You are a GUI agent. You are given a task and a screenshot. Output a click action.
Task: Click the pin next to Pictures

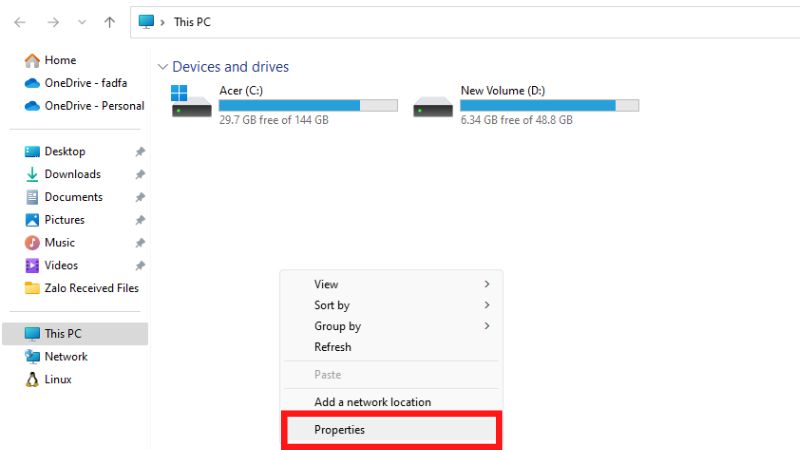(140, 220)
